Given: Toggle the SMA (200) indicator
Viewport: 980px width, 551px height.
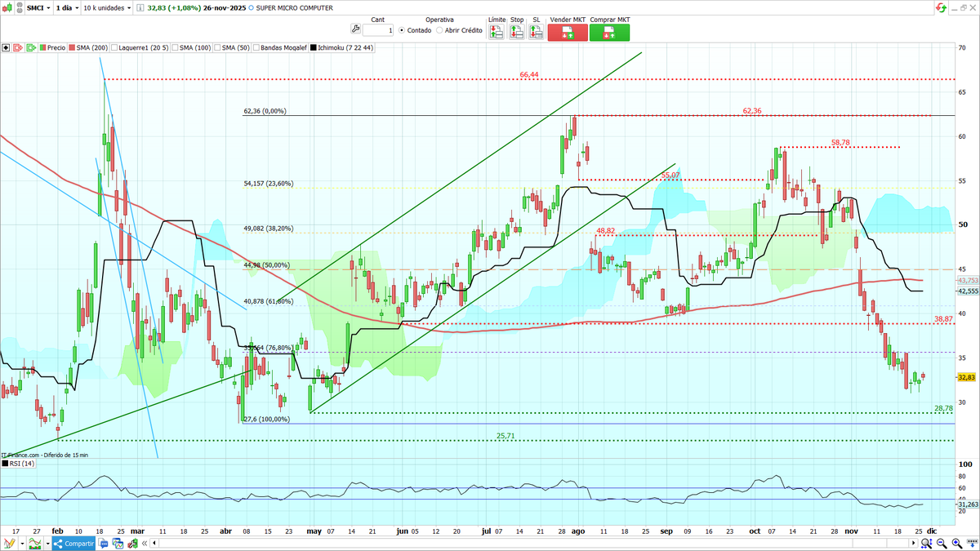Looking at the screenshot, I should [88, 48].
